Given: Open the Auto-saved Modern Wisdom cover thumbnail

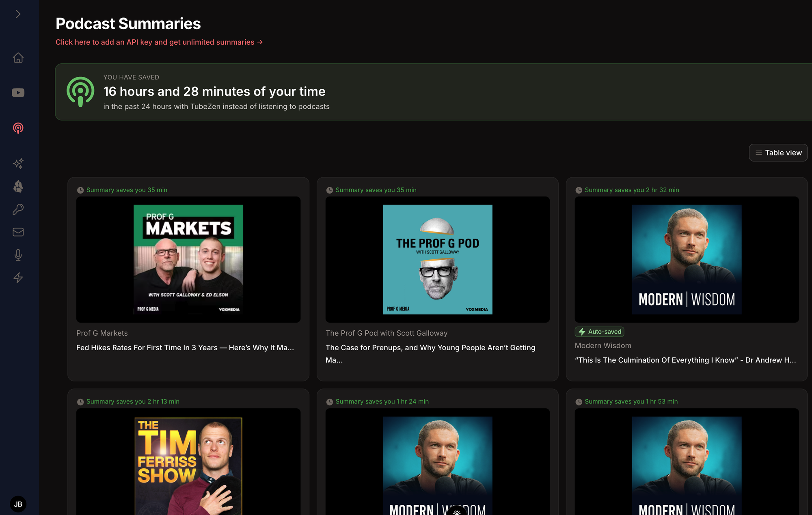Looking at the screenshot, I should click(687, 260).
